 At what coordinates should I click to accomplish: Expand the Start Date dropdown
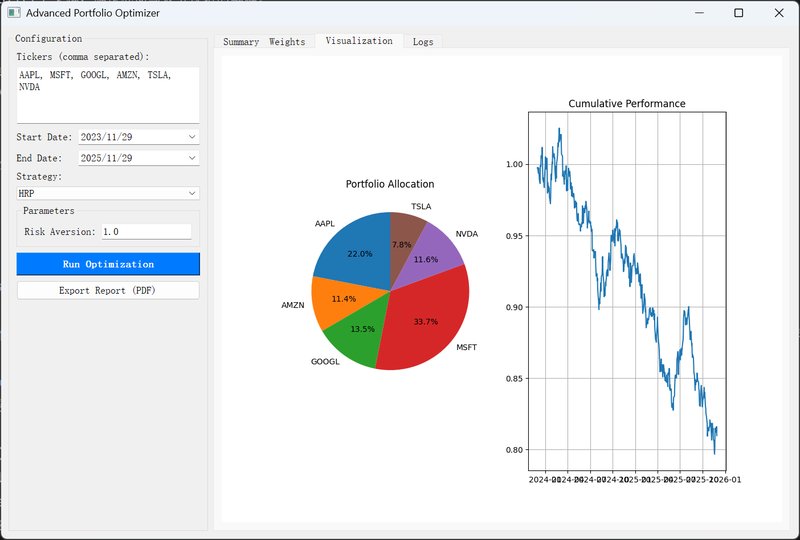193,137
